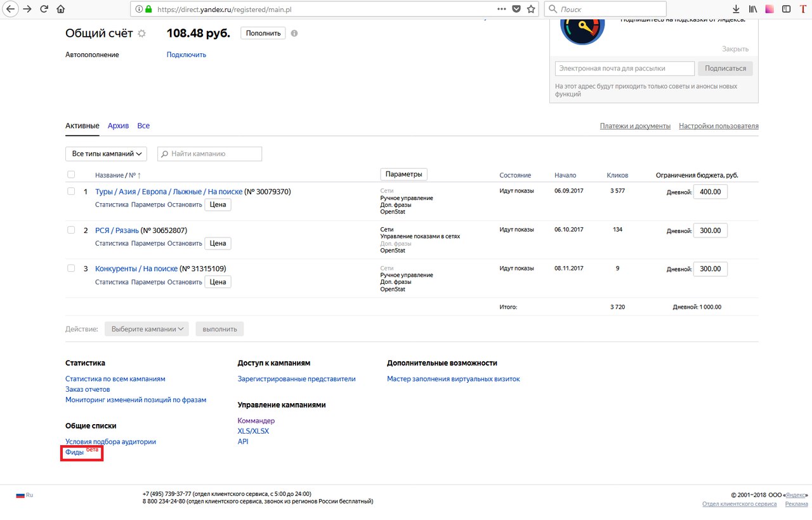Click the browser Forward arrow
Viewport: 812px width, 520px height.
click(x=27, y=9)
